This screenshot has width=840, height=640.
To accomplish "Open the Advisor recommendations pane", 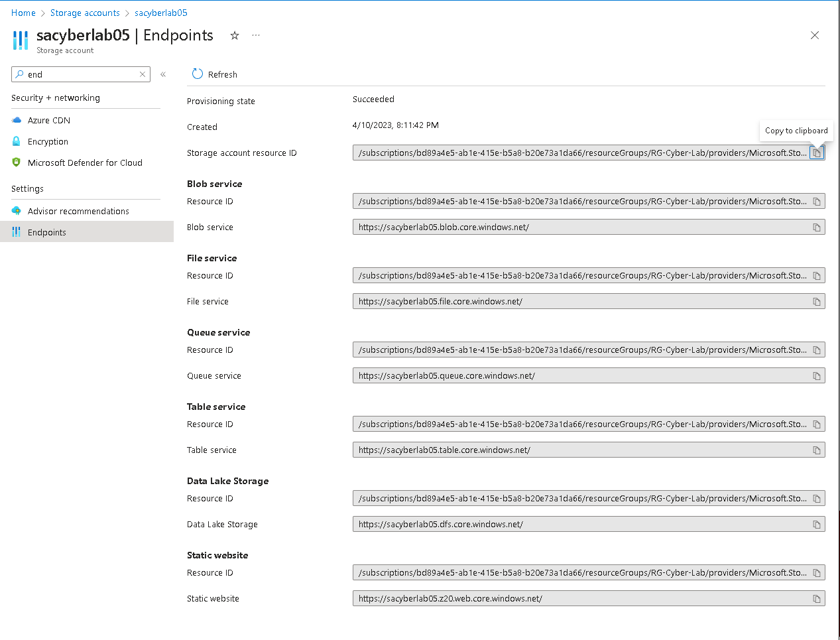I will [x=79, y=211].
